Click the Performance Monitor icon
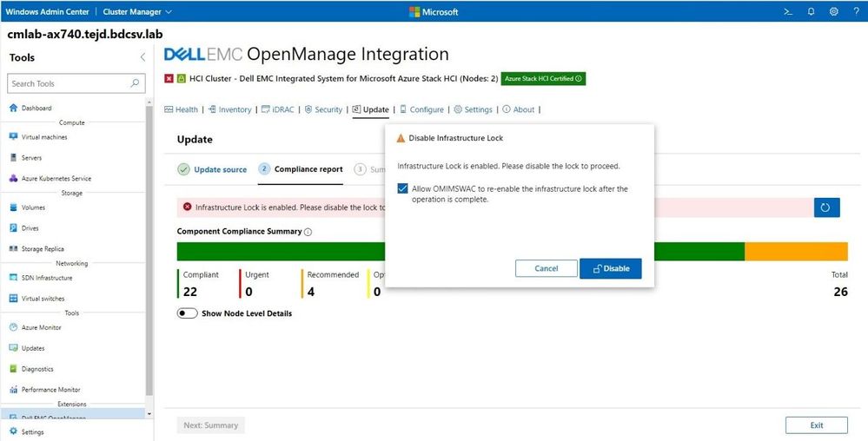Viewport: 868px width, 441px height. click(14, 390)
